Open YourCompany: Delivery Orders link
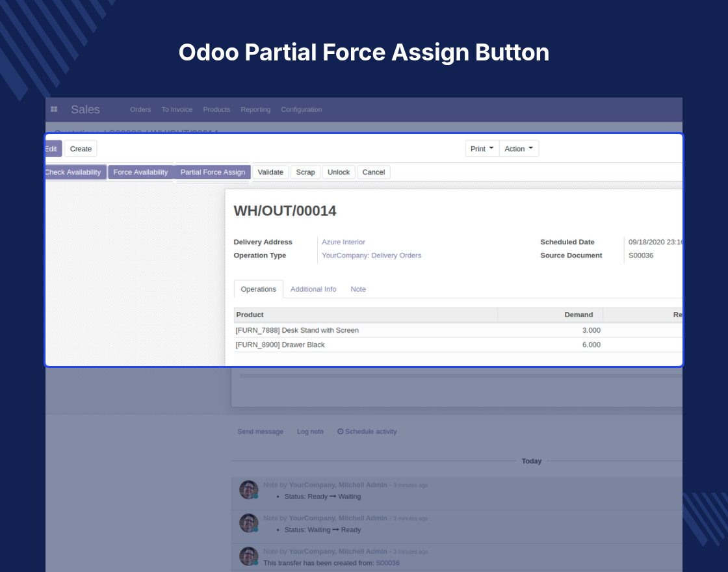The height and width of the screenshot is (572, 728). (x=371, y=255)
